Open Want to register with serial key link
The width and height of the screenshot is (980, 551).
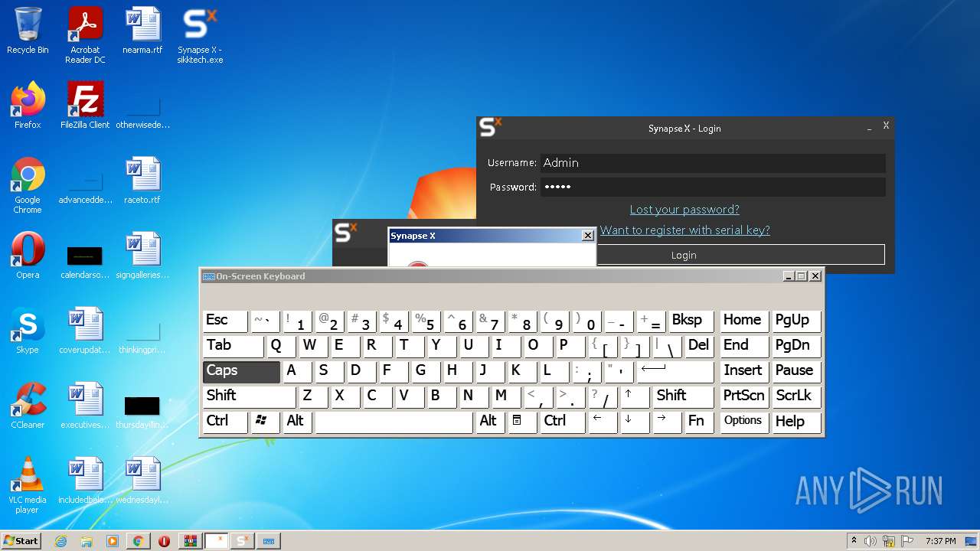[685, 230]
